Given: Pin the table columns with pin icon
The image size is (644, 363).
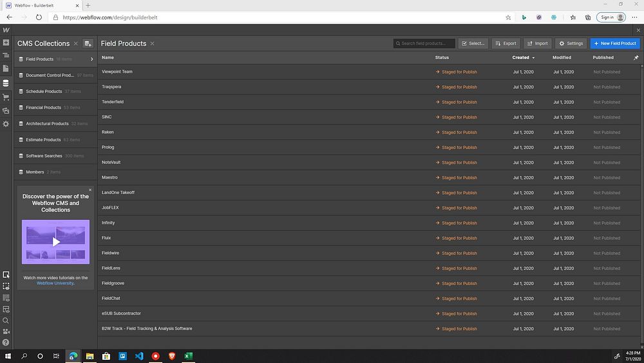Looking at the screenshot, I should (x=636, y=58).
